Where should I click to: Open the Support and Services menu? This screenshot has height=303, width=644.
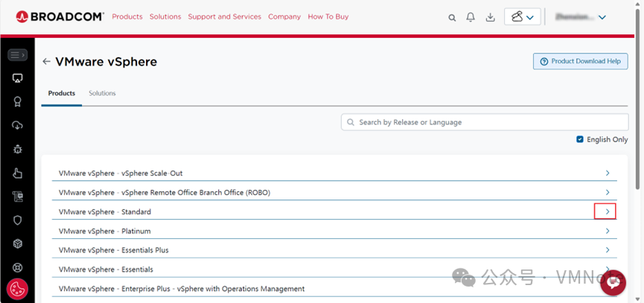point(224,16)
